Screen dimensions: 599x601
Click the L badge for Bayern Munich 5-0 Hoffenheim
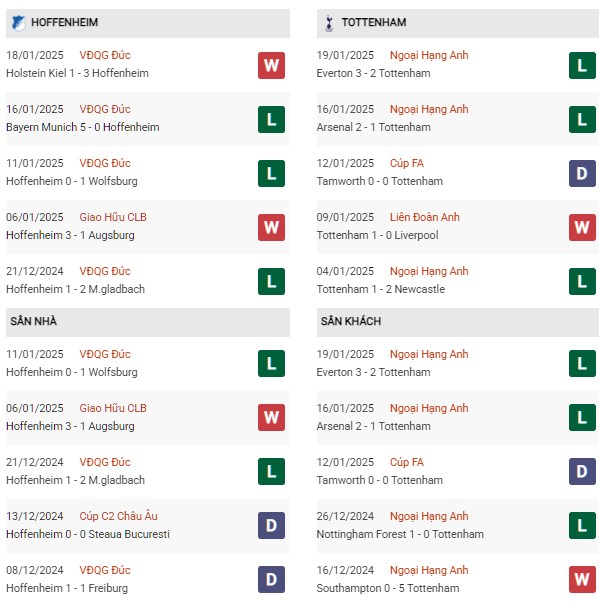tap(271, 120)
